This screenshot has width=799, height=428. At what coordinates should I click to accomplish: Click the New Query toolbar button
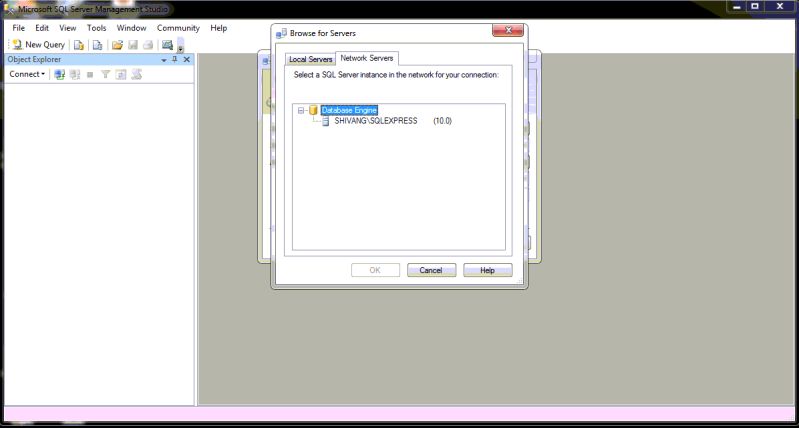coord(39,45)
